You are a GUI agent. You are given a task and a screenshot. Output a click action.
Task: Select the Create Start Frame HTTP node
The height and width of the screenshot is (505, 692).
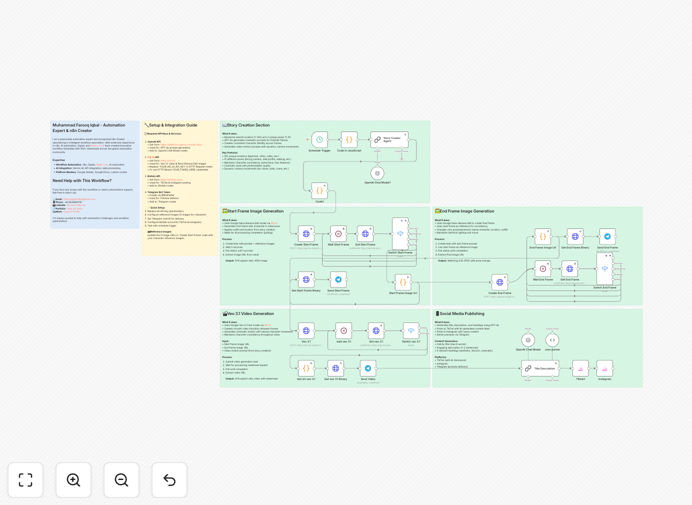[306, 234]
